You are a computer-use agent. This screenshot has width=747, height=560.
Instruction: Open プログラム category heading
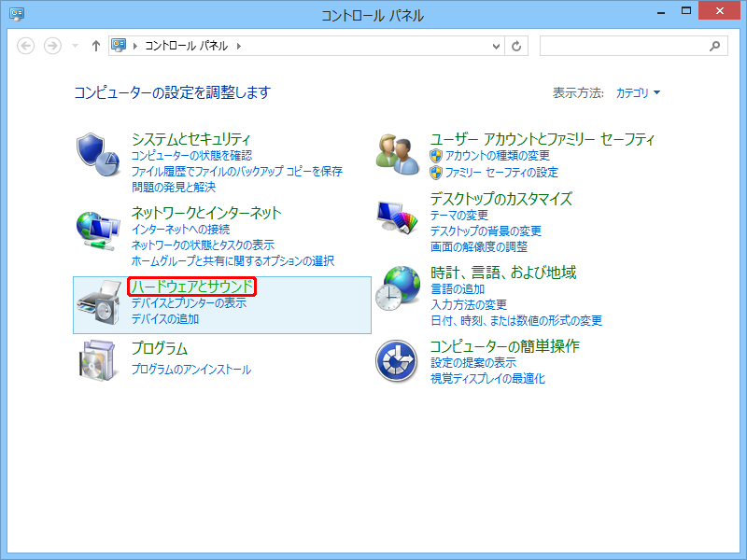coord(160,348)
